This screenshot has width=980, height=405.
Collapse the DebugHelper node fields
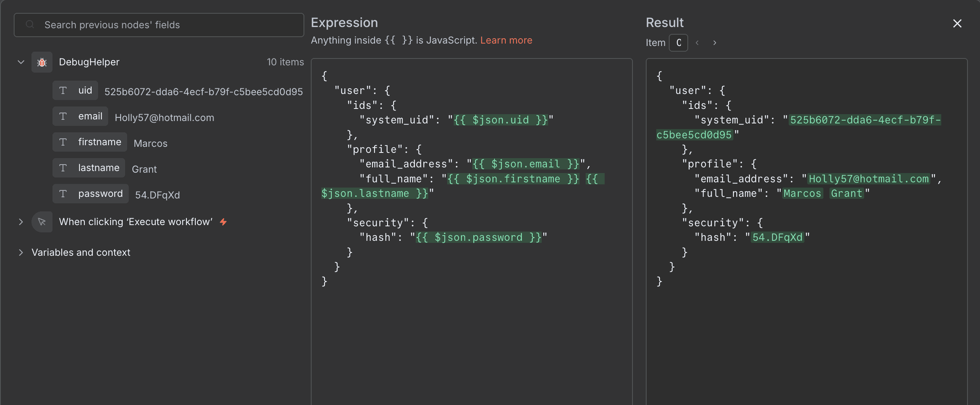(21, 62)
